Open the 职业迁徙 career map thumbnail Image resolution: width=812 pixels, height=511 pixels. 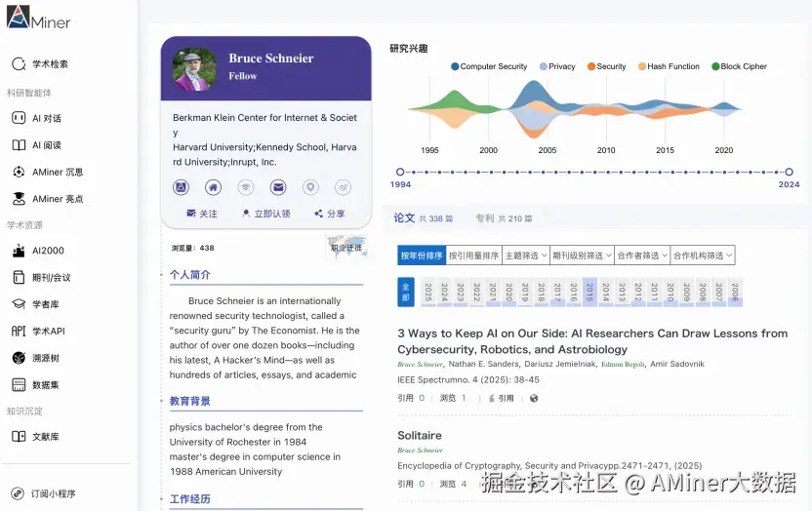coord(346,248)
